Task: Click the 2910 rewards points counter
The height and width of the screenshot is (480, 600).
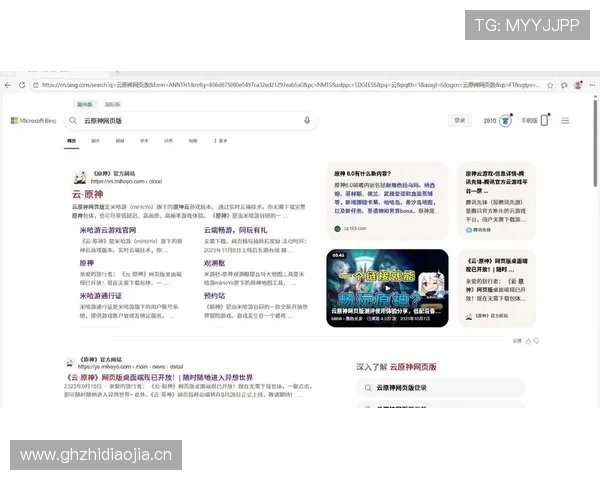Action: click(490, 121)
